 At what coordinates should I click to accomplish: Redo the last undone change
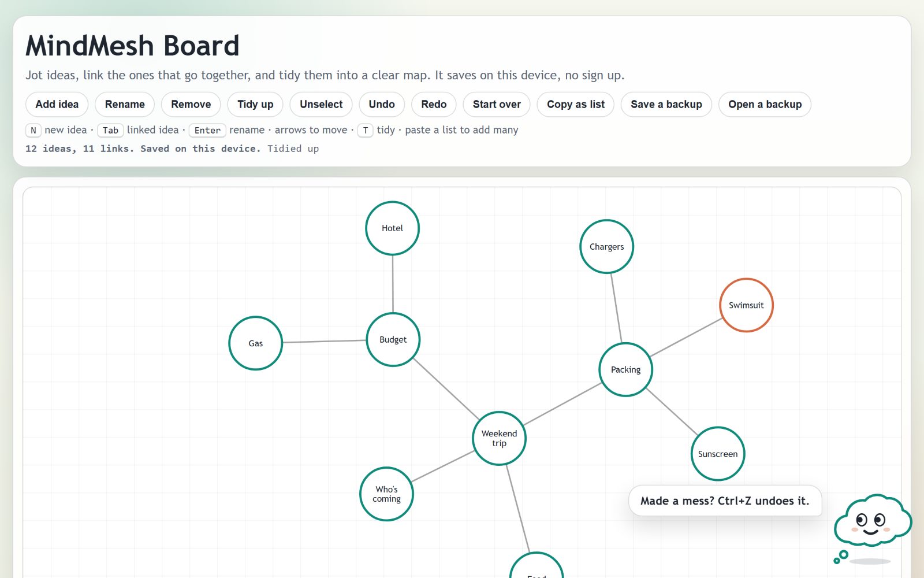pyautogui.click(x=434, y=105)
